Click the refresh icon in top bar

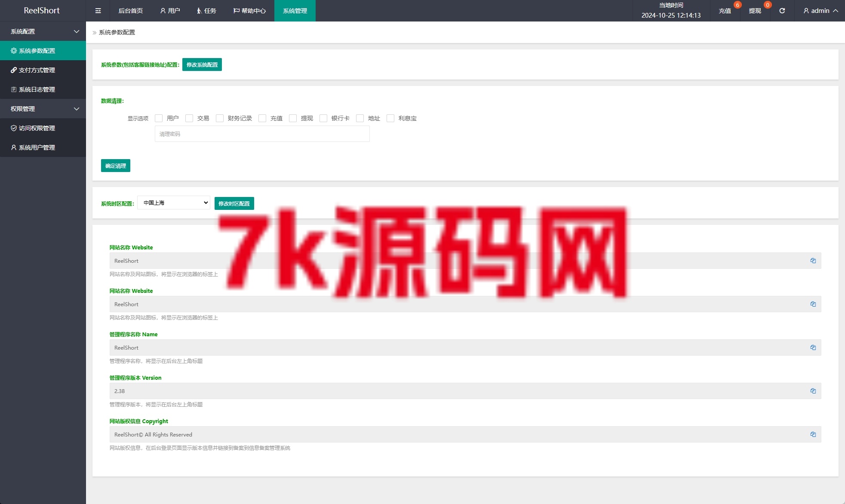pyautogui.click(x=782, y=11)
